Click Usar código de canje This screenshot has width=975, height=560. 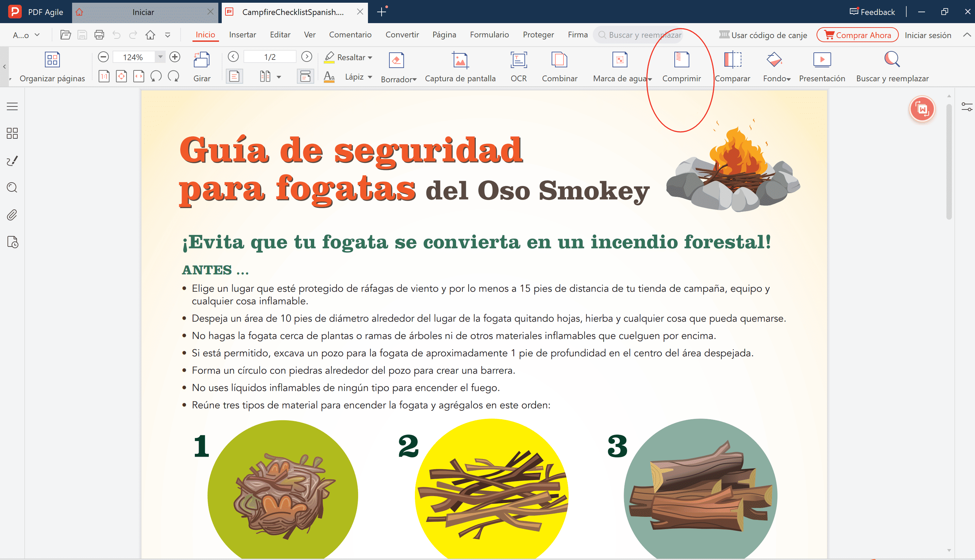click(763, 35)
